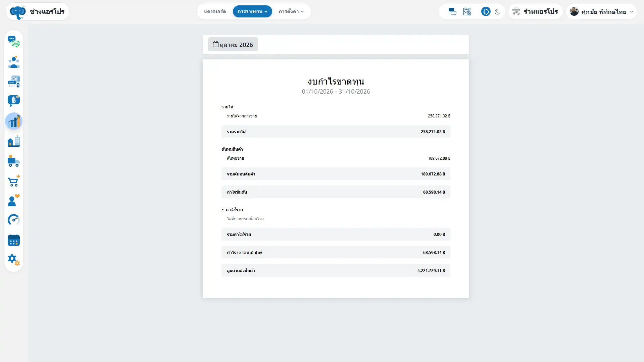Open the buildings warehouse sidebar icon

coord(14,141)
